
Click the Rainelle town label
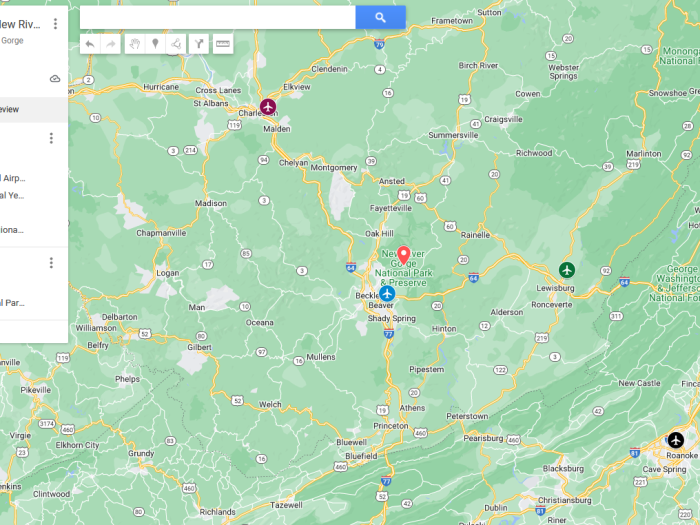[475, 235]
